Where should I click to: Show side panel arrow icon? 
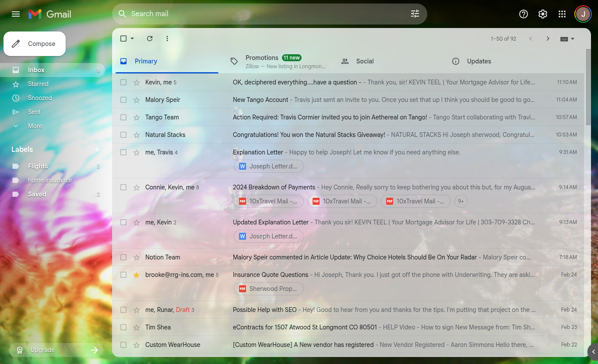593,351
